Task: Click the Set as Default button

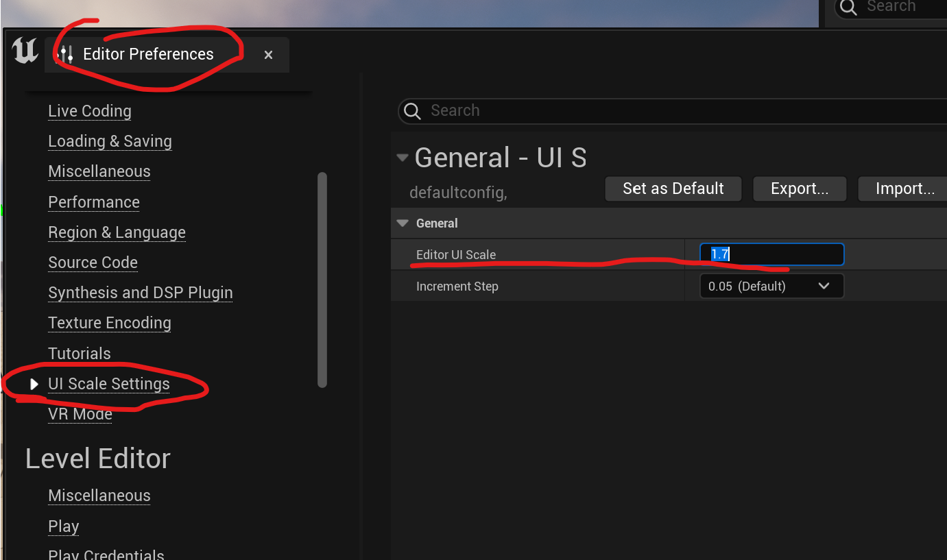Action: [x=673, y=188]
